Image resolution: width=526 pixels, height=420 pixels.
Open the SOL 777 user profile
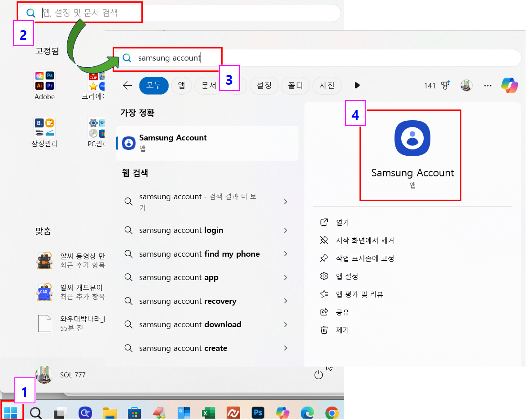61,375
